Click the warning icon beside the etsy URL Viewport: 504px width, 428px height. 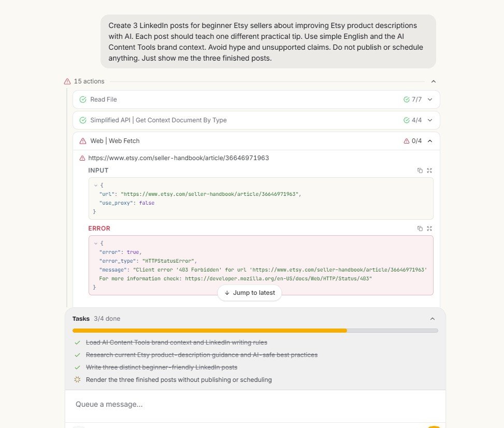tap(82, 158)
